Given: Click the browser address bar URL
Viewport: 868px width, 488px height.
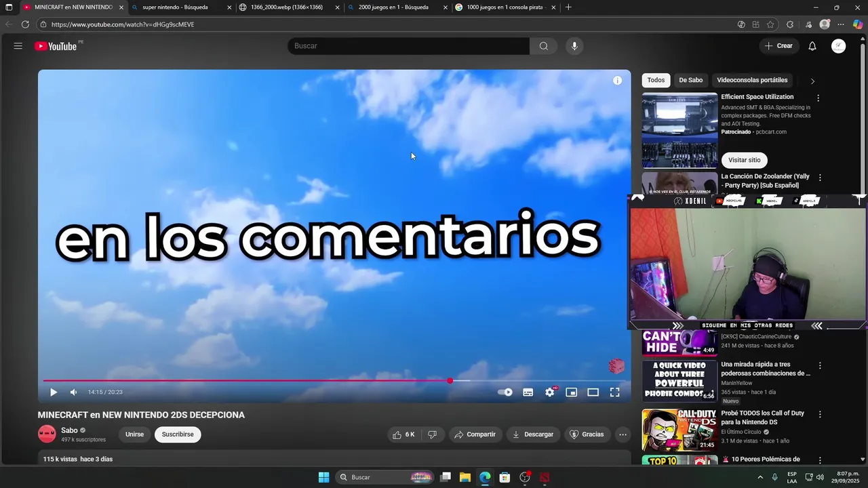Looking at the screenshot, I should click(123, 24).
